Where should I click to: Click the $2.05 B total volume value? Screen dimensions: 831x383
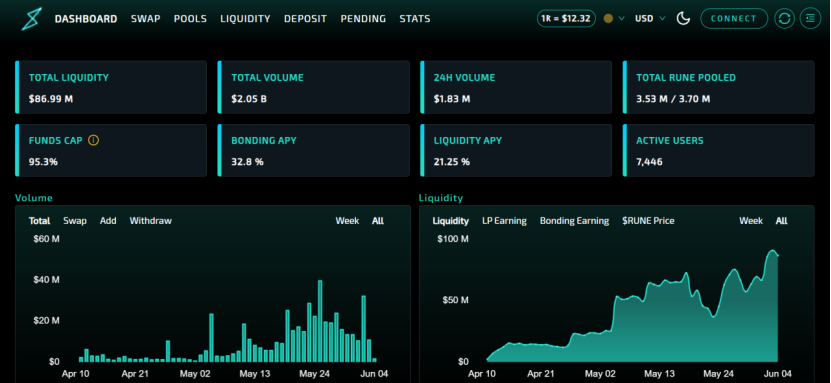(249, 99)
